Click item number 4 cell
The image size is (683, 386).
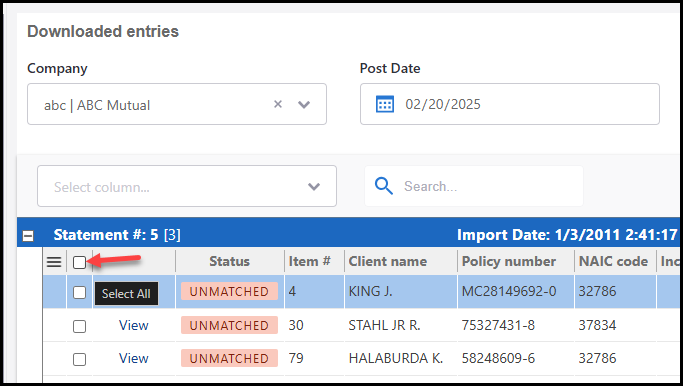pos(292,291)
